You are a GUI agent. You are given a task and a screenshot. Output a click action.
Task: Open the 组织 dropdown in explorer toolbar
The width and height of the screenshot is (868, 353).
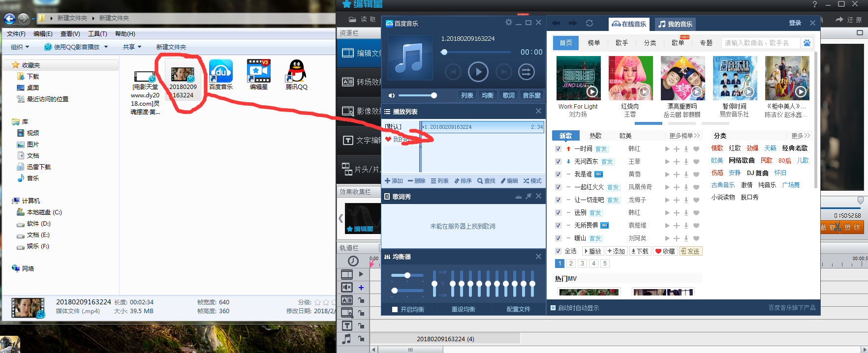coord(20,47)
